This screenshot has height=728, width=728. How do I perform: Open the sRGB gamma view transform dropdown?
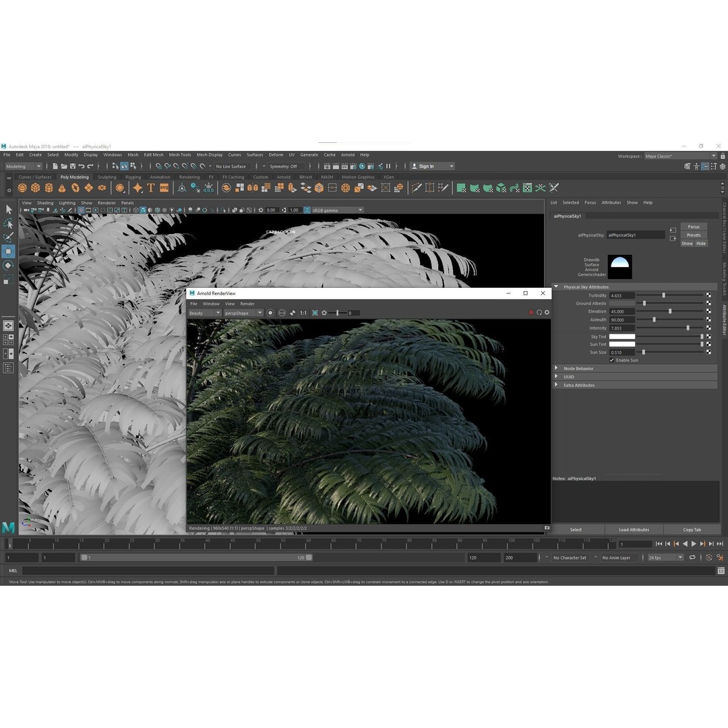[338, 210]
